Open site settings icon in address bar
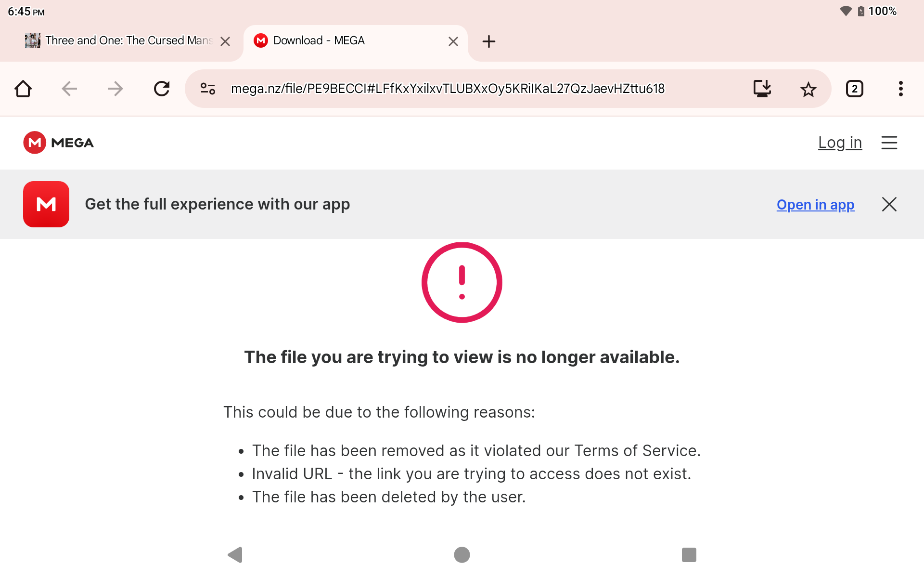 pyautogui.click(x=208, y=89)
